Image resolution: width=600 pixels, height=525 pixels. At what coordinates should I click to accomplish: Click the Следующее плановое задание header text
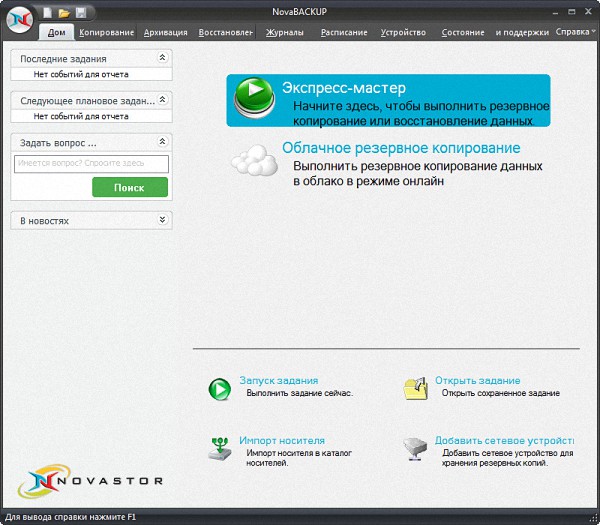tap(88, 101)
